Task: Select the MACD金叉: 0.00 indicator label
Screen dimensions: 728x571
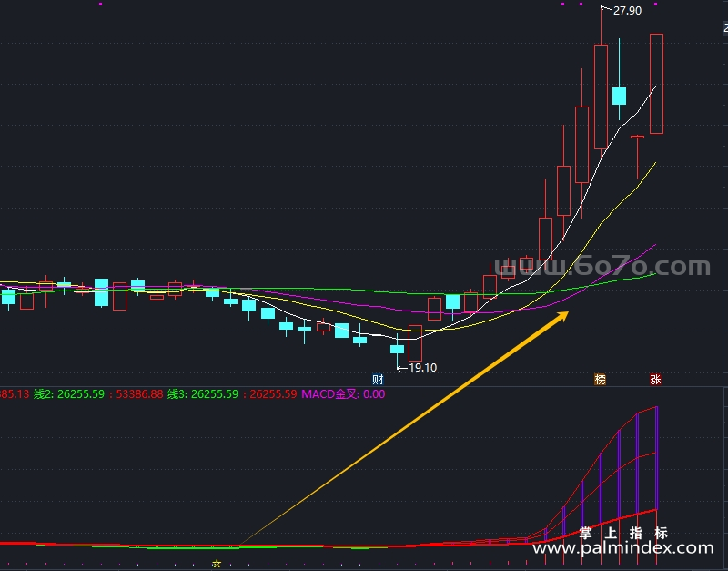Action: click(x=343, y=394)
